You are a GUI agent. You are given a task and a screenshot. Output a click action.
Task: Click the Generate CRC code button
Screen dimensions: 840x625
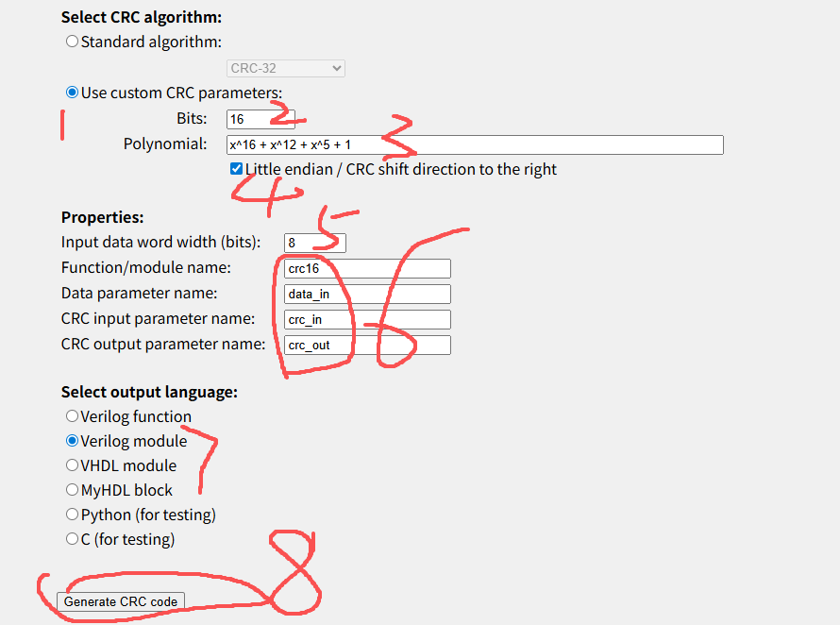pos(121,602)
